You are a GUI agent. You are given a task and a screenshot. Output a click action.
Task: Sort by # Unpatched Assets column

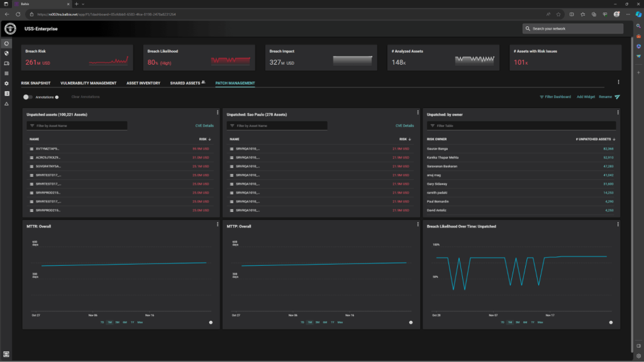[596, 139]
